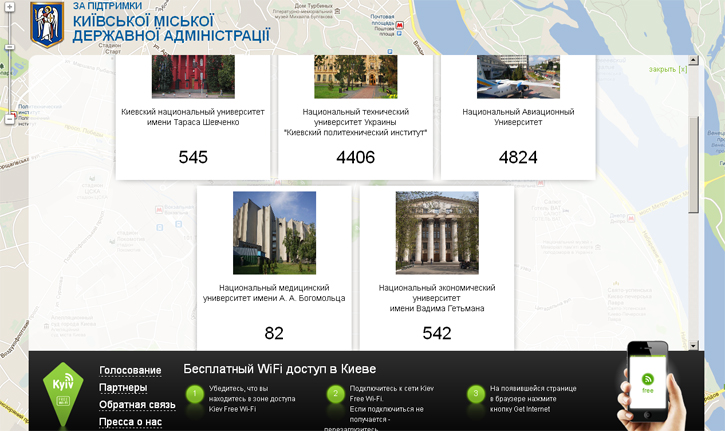Click the Бесплатный WiFi доступ в Киеве heading
Viewport: 725px width, 431px height.
(280, 369)
